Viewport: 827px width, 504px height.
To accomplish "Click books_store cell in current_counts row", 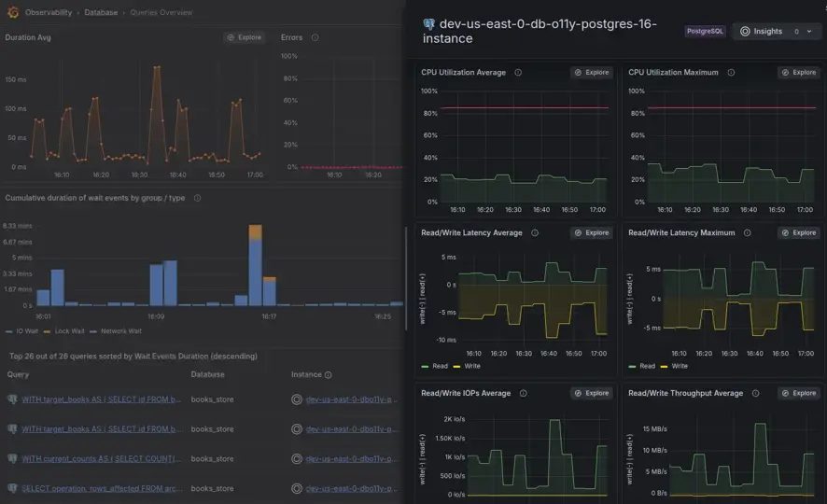I will [x=212, y=458].
